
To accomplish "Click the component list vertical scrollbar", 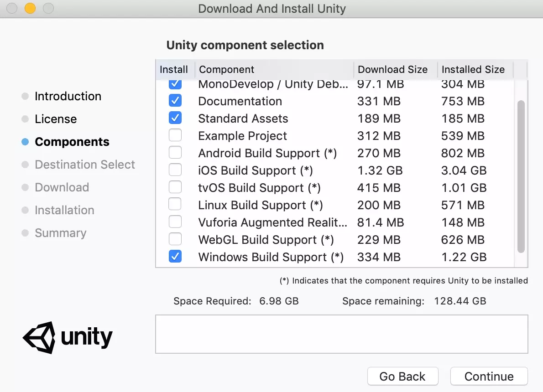I will point(521,175).
